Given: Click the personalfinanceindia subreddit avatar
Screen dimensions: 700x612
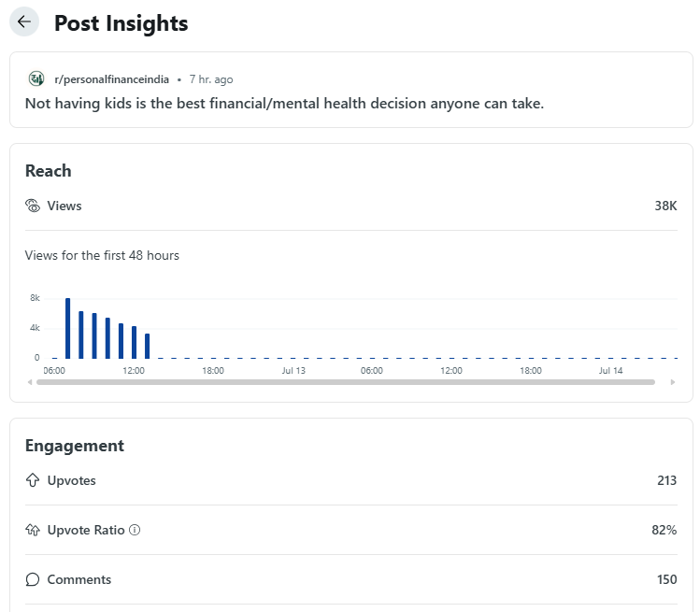Looking at the screenshot, I should coord(36,79).
